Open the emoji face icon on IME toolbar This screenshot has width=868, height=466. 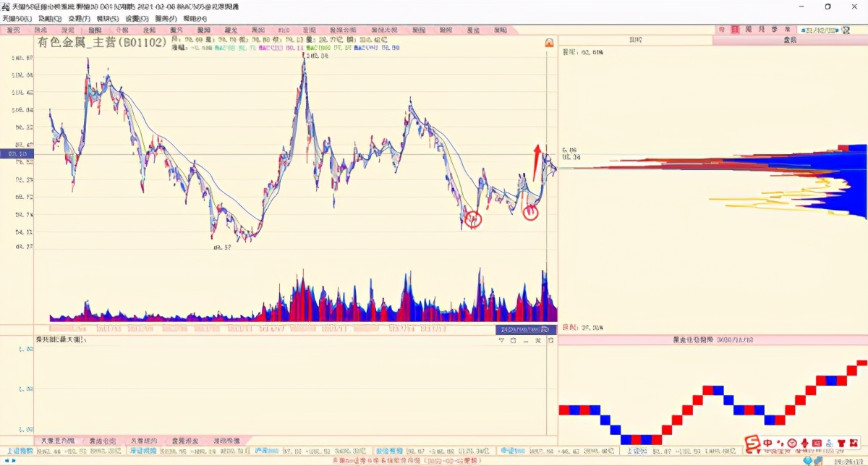pos(792,443)
